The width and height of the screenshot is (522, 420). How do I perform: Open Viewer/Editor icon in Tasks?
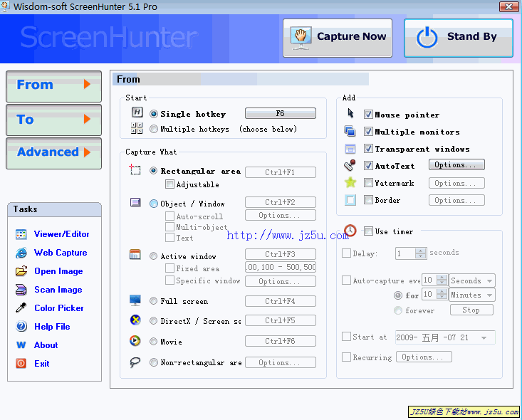[x=21, y=234]
